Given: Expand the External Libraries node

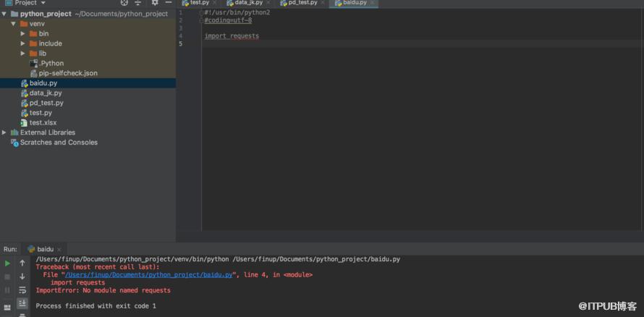Looking at the screenshot, I should pos(4,132).
